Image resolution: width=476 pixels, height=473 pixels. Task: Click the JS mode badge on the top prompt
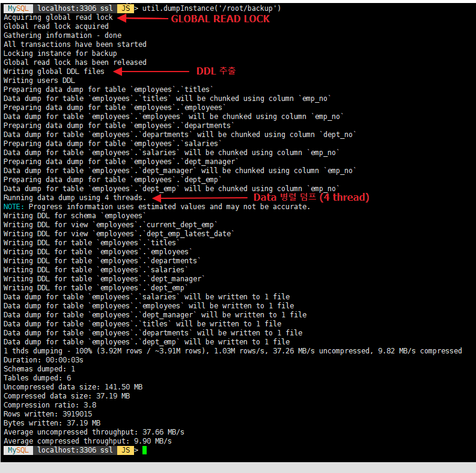(x=126, y=8)
